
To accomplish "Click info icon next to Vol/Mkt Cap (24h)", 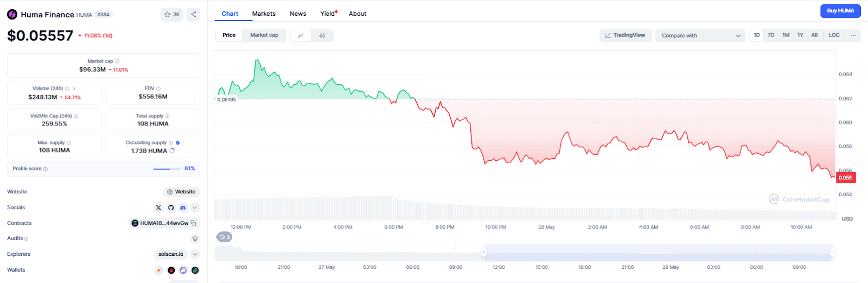I will (76, 116).
